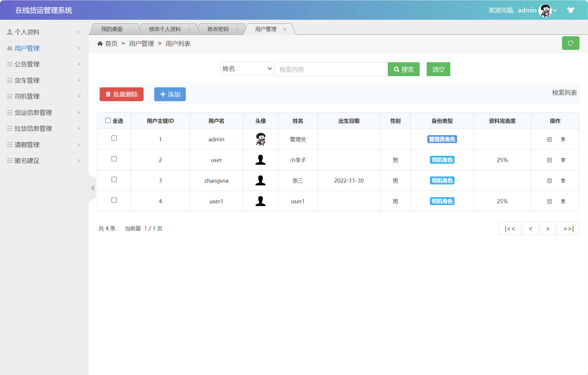Viewport: 588px width, 375px height.
Task: Expand the 公告管理 sidebar menu
Action: pos(27,64)
